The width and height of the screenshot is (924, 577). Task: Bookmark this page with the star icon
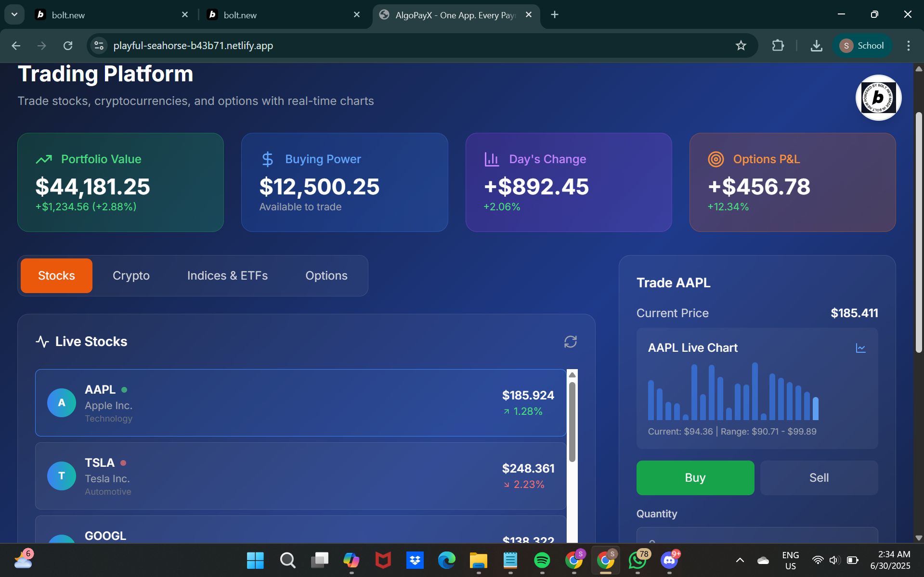pyautogui.click(x=741, y=46)
